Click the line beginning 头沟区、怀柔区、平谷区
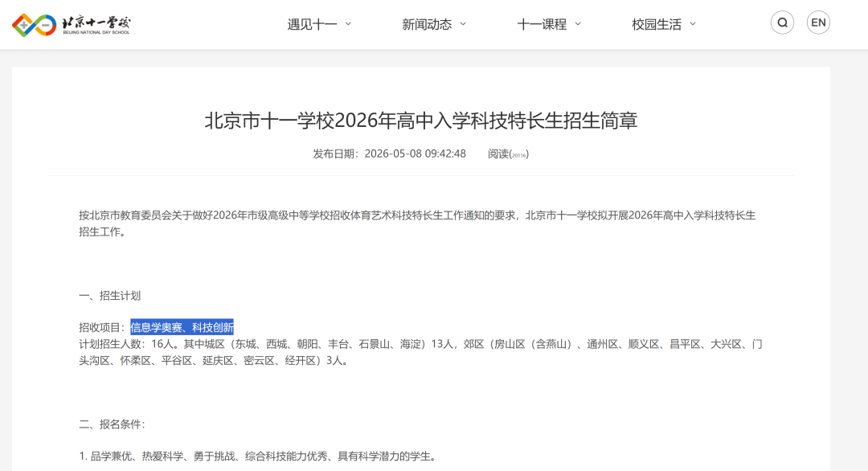Screen dimensions: 868x471 (x=215, y=361)
